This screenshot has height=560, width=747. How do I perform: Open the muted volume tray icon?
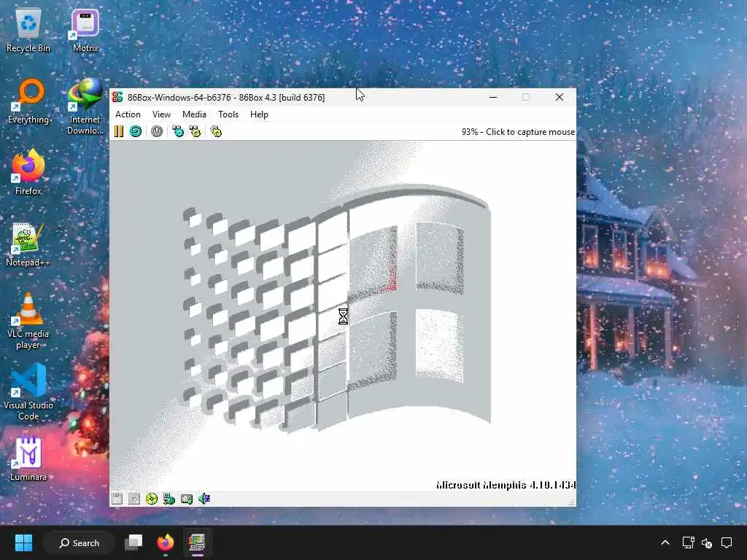click(707, 542)
